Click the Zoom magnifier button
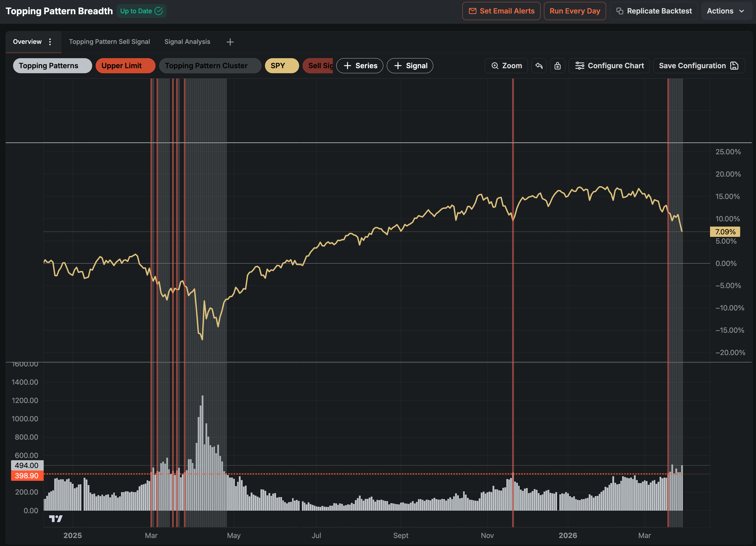The image size is (756, 546). coord(506,66)
